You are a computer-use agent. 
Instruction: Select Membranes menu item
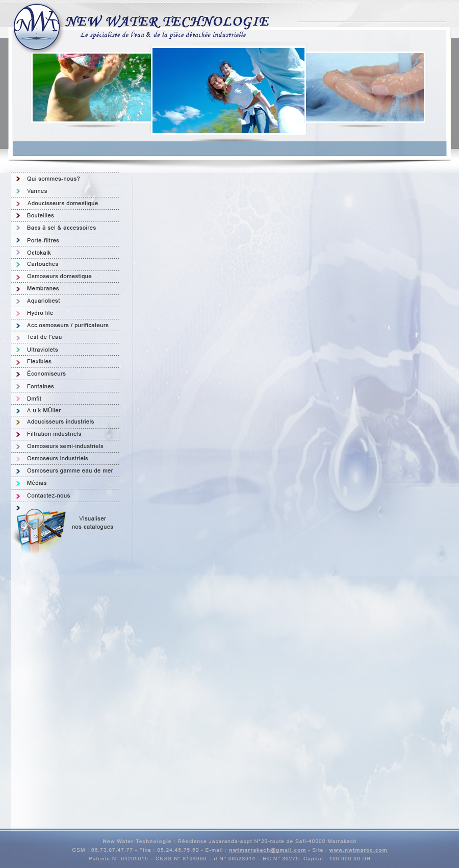(x=43, y=288)
